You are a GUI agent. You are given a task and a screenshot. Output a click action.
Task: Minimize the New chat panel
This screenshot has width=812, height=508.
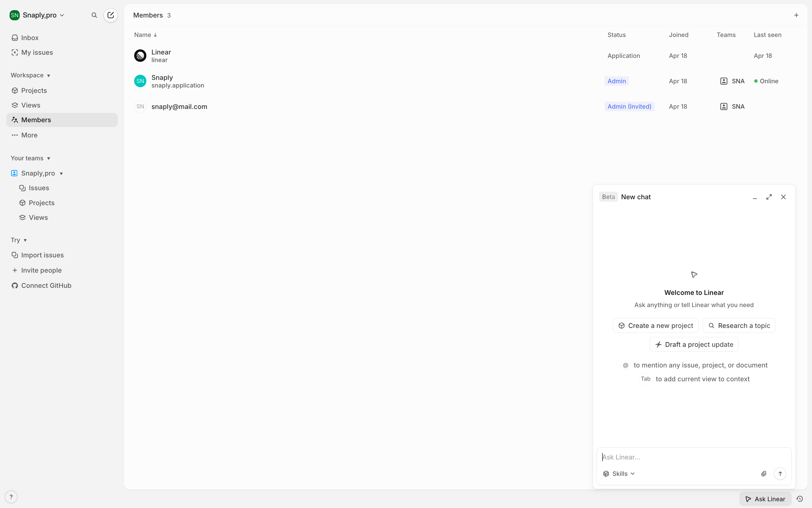click(754, 197)
